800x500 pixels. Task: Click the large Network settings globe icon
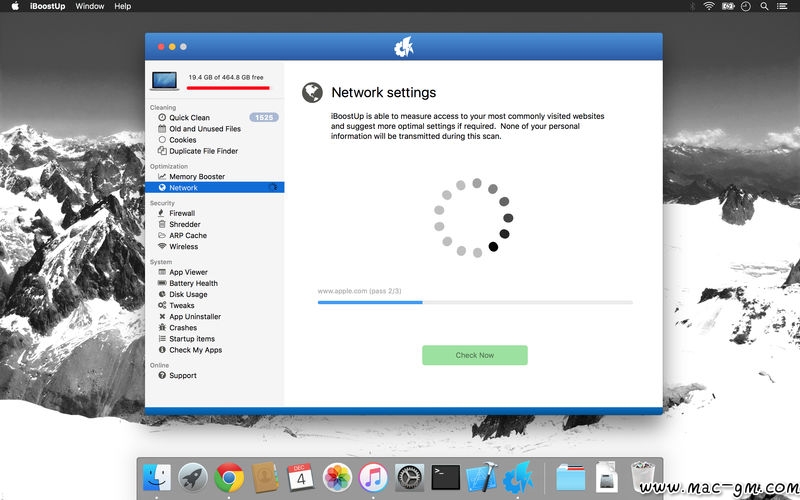coord(312,92)
